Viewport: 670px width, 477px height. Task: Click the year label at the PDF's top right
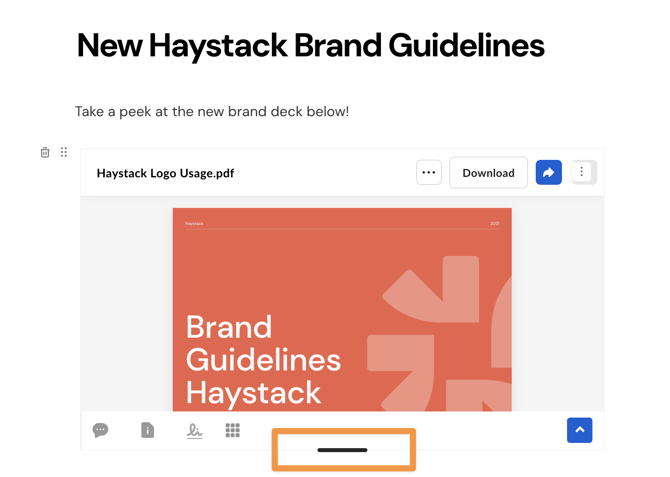point(494,224)
